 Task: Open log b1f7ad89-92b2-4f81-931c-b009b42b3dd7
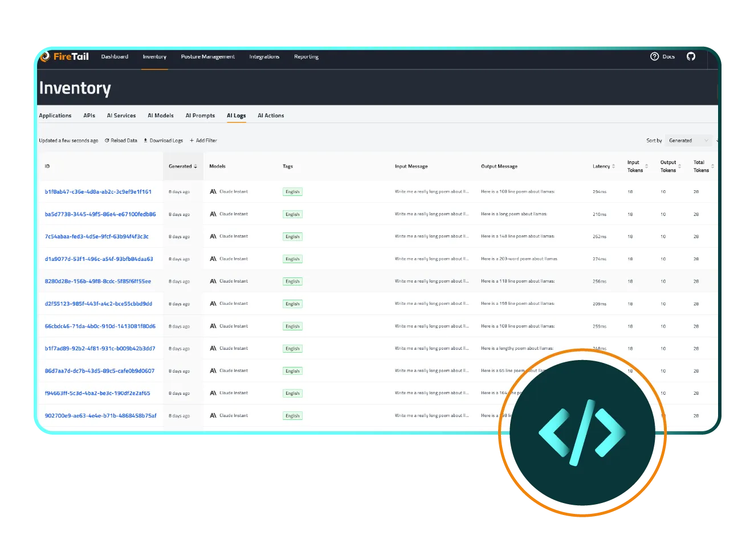(100, 349)
